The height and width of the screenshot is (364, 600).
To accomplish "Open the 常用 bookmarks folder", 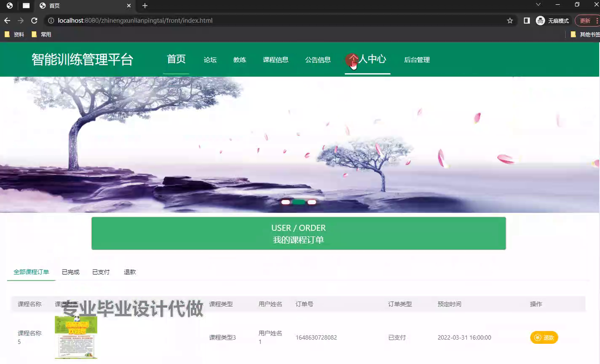I will 41,35.
